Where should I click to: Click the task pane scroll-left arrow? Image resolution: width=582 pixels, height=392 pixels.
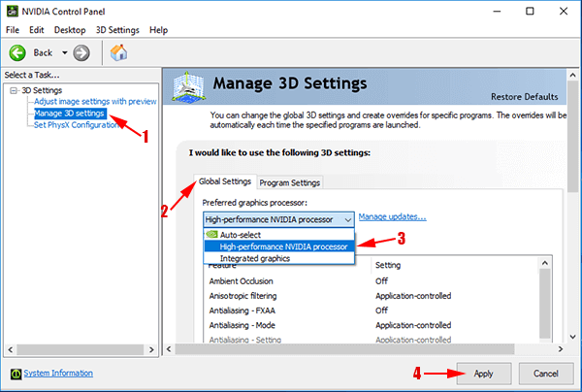11,349
